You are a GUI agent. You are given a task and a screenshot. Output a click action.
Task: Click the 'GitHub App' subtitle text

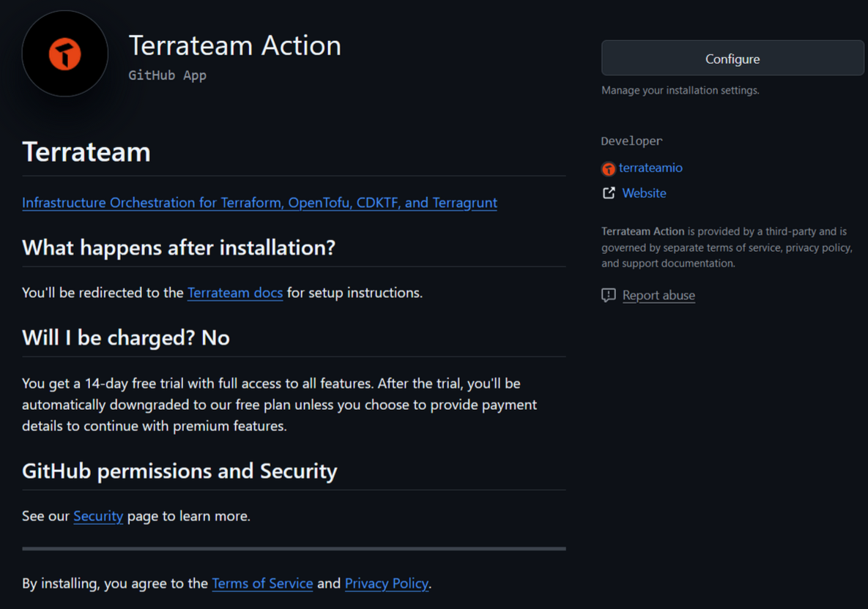click(x=167, y=75)
